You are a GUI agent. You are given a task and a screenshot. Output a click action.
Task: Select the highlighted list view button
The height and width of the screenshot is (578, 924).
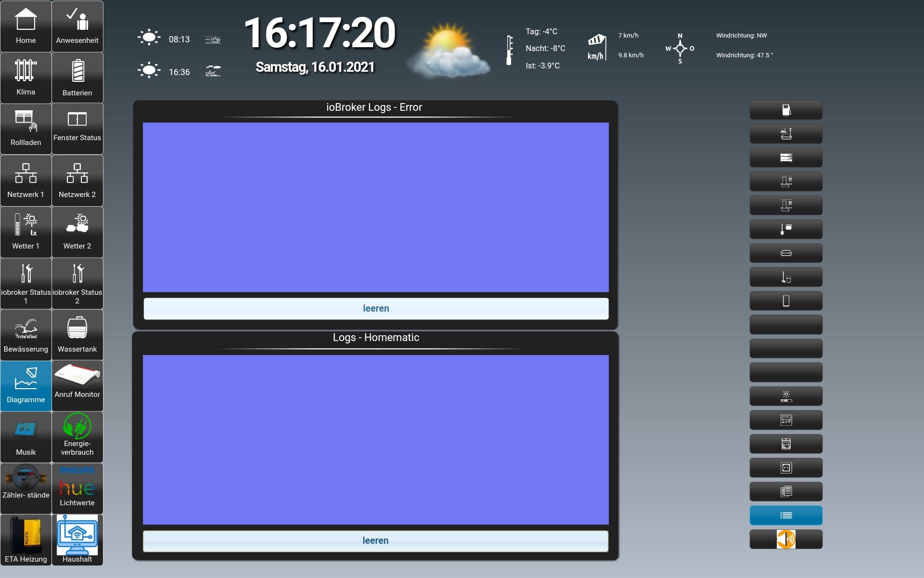click(x=786, y=515)
